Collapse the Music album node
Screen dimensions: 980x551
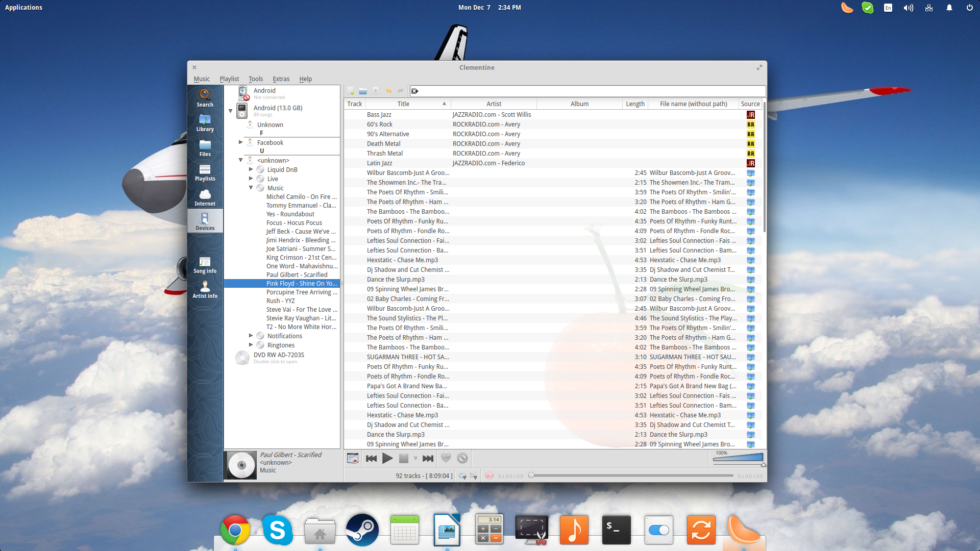[251, 187]
